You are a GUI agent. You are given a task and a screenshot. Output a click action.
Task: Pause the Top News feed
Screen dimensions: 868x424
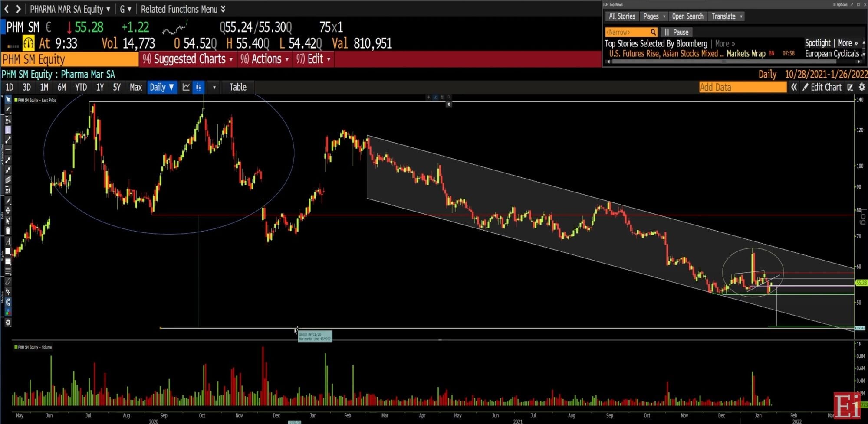coord(676,32)
